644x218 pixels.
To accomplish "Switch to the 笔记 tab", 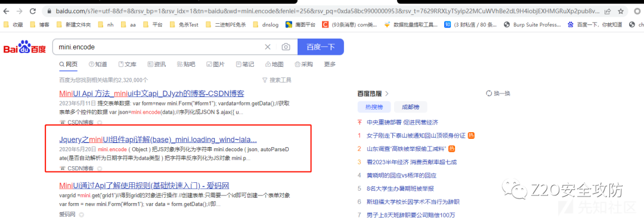I will (245, 64).
